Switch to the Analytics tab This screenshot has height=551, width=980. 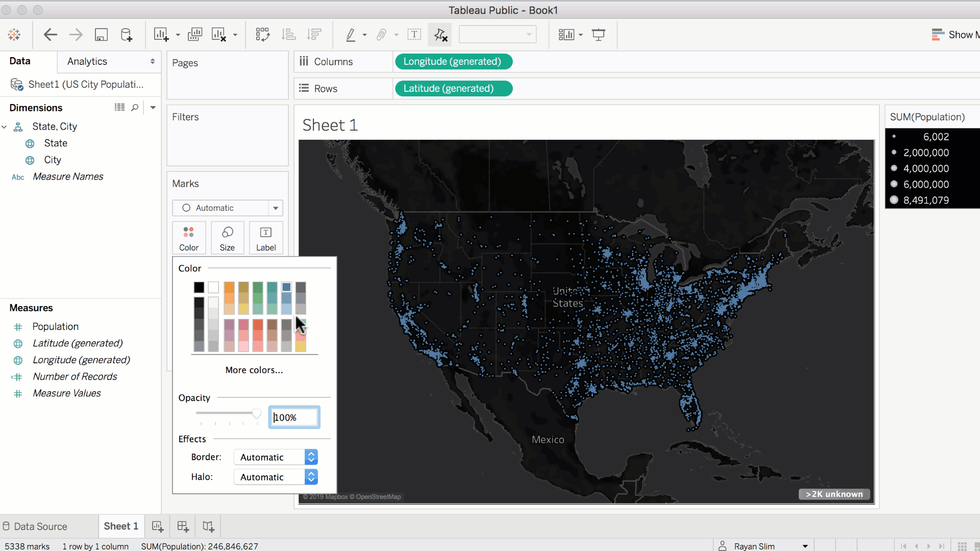(87, 61)
